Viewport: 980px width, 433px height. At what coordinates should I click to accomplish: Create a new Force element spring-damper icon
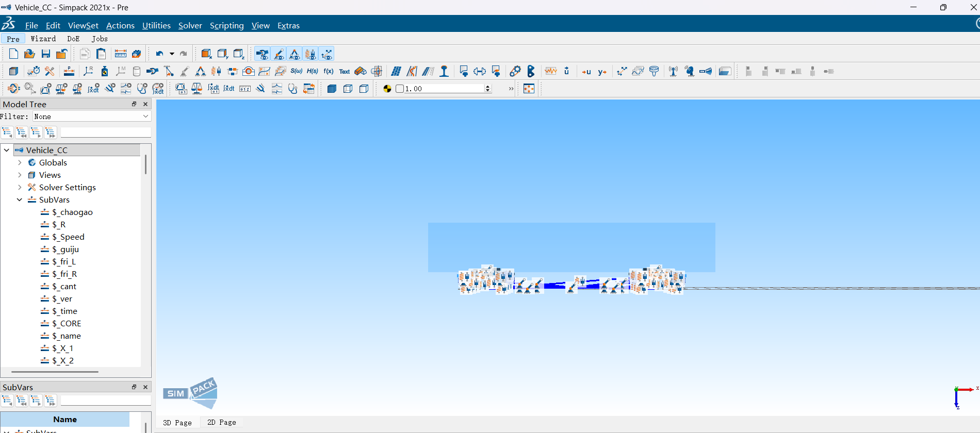pyautogui.click(x=217, y=71)
